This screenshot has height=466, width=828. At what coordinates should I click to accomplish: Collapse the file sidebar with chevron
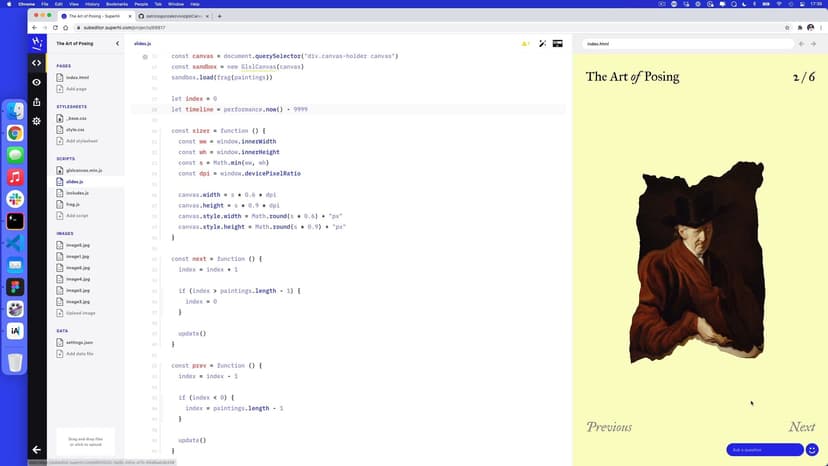coord(117,44)
